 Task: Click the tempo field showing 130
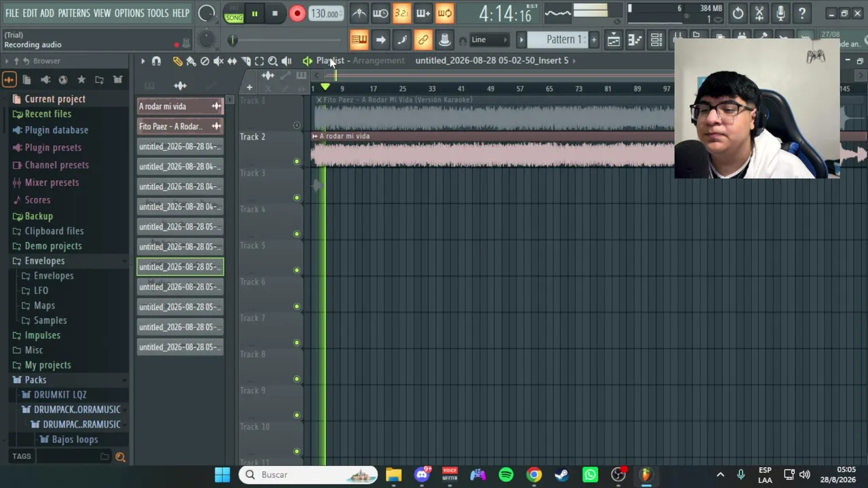click(x=325, y=14)
